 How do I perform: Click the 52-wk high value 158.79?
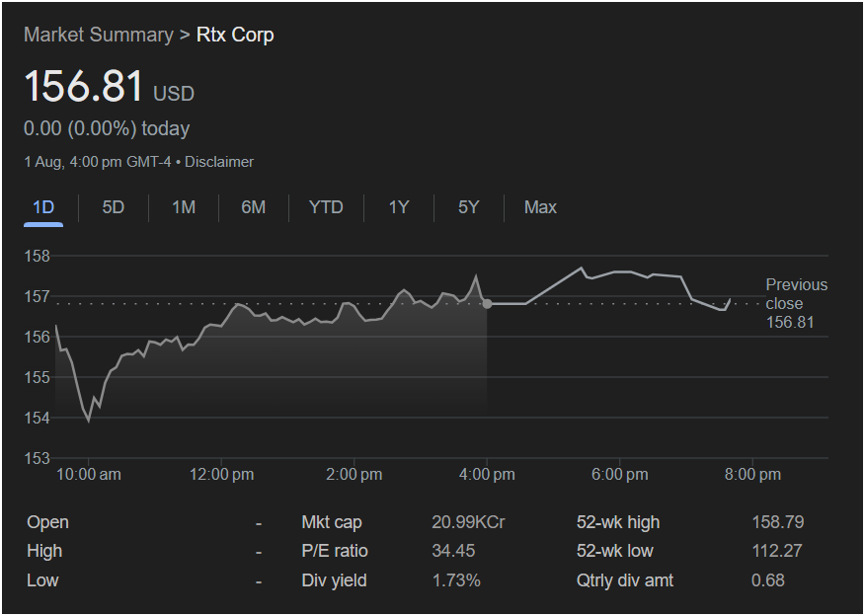pyautogui.click(x=778, y=522)
